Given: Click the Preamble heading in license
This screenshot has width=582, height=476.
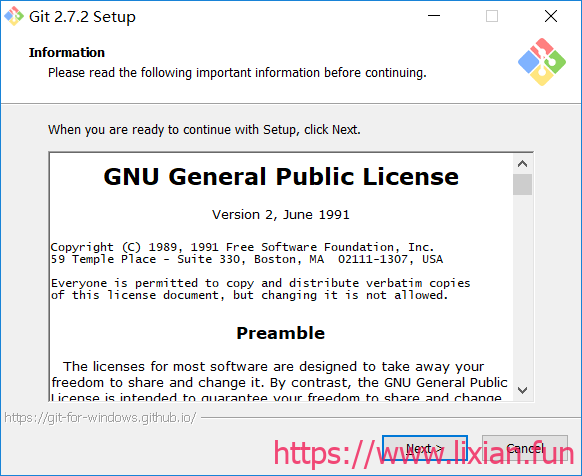Looking at the screenshot, I should tap(281, 333).
